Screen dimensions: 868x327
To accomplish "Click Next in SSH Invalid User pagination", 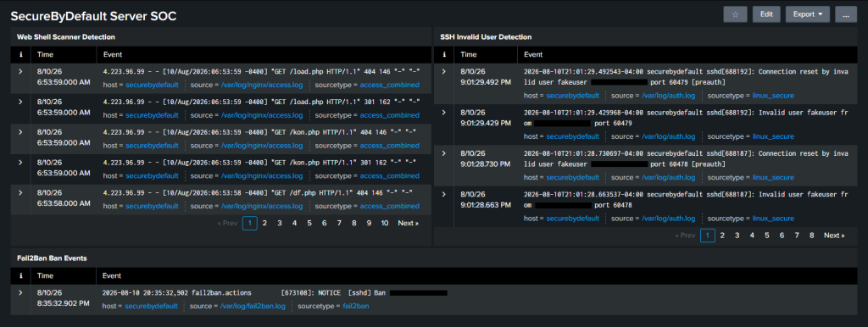I will (x=834, y=236).
